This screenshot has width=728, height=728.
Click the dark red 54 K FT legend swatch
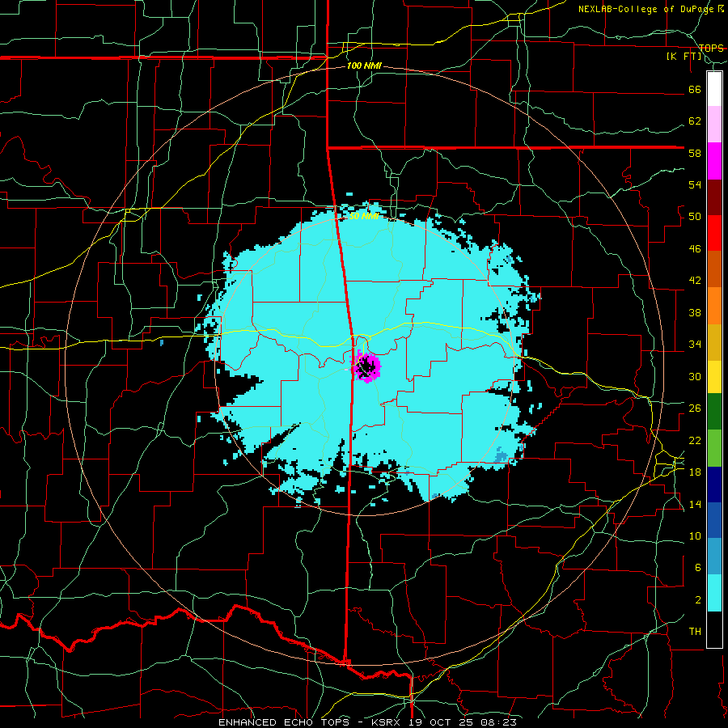tap(714, 197)
